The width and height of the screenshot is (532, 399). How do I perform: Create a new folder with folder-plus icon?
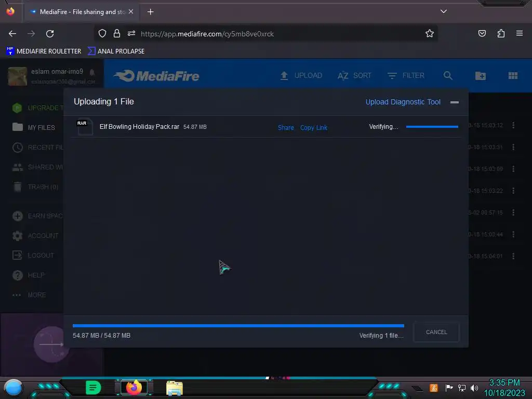480,76
